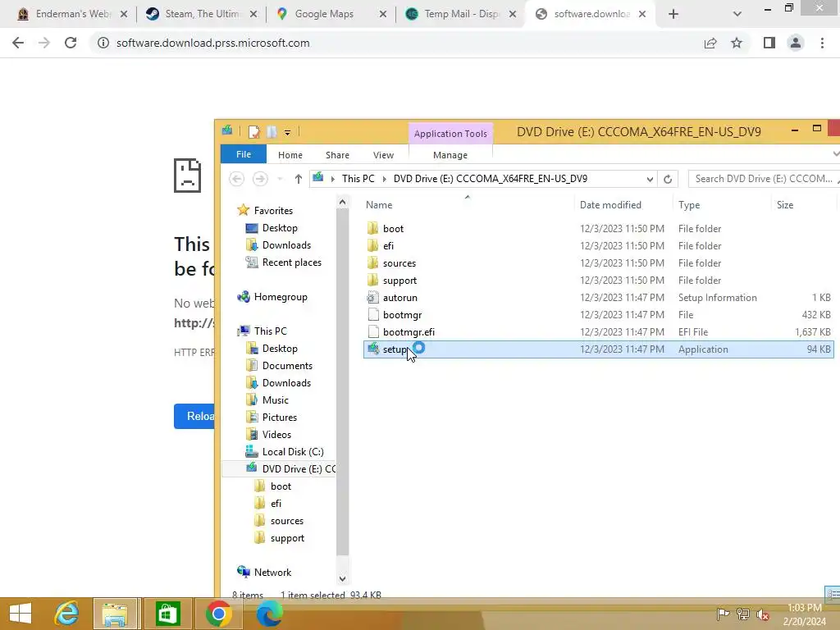Open Pictures under This PC

[x=279, y=418]
